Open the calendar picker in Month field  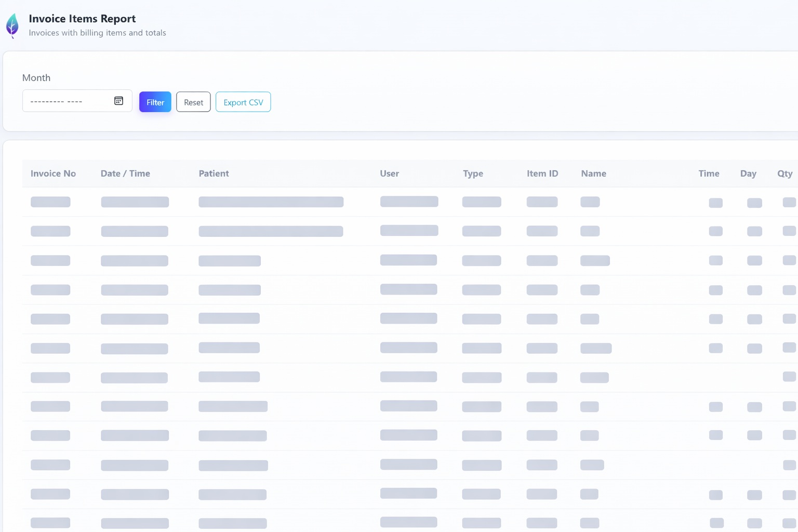click(118, 101)
